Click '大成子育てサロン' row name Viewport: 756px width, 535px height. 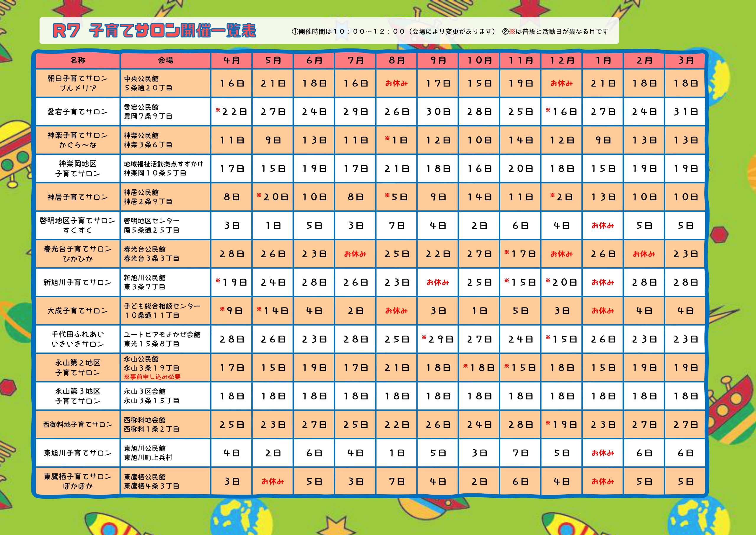click(78, 311)
